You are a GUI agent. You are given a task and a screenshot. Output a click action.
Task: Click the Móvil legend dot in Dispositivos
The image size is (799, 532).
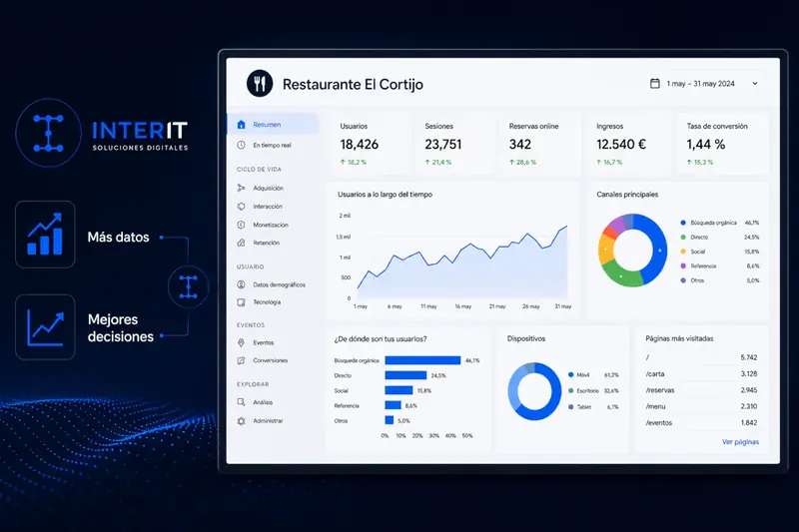click(570, 374)
